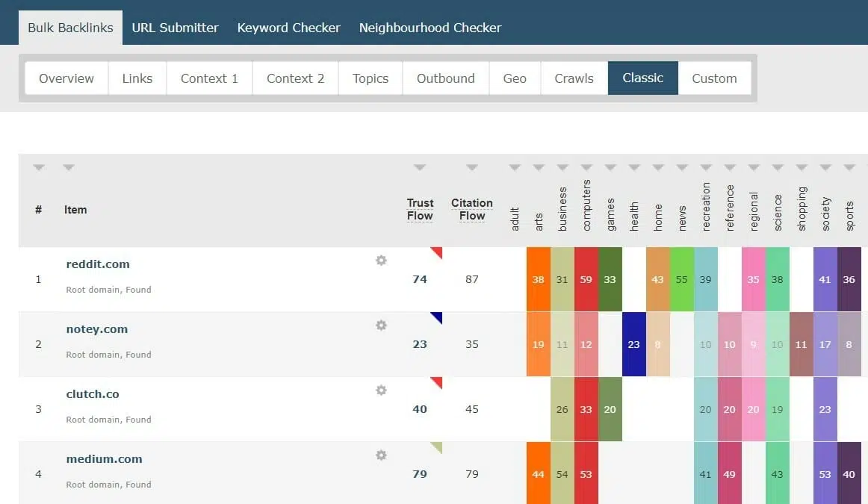Viewport: 868px width, 504px height.
Task: Click the Item column header label
Action: pos(75,210)
